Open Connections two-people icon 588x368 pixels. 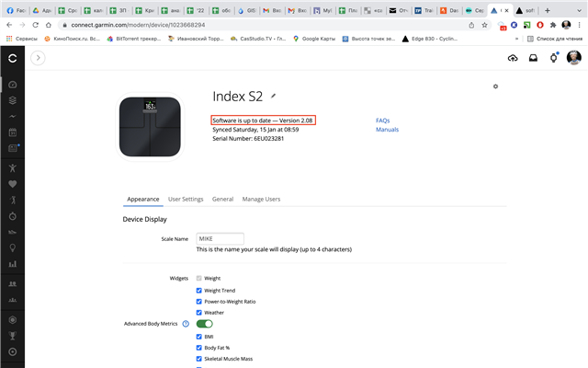[x=12, y=284]
